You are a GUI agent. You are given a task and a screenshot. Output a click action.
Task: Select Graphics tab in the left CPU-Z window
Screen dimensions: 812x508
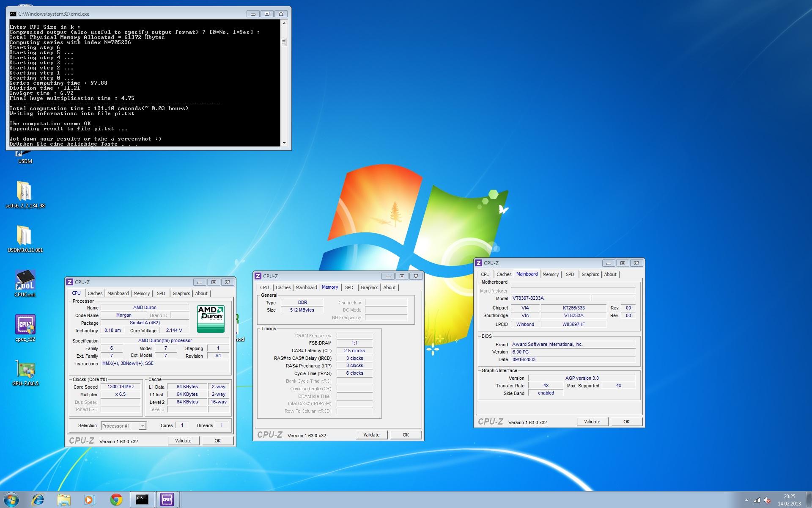[x=181, y=293]
